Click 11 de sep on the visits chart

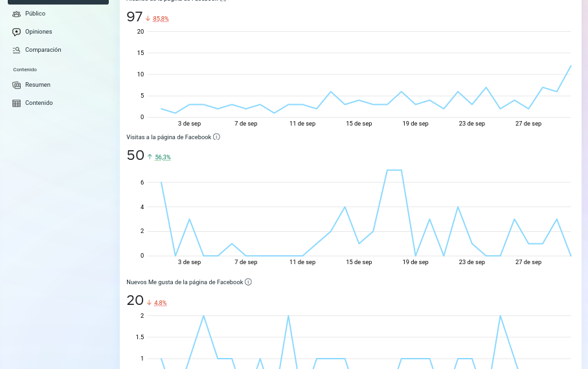tap(302, 262)
